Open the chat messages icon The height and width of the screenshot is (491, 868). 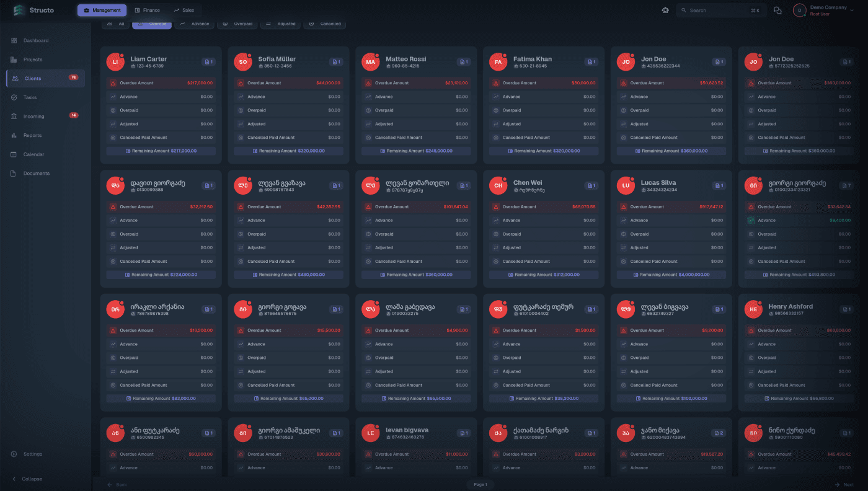coord(777,10)
